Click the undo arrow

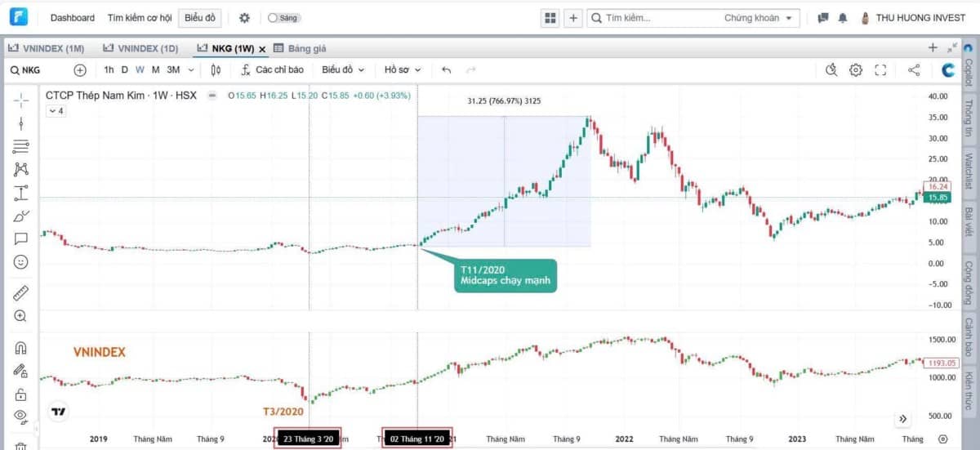point(446,70)
